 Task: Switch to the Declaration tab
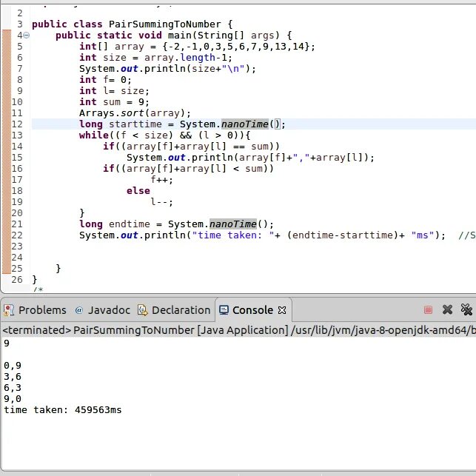click(174, 310)
